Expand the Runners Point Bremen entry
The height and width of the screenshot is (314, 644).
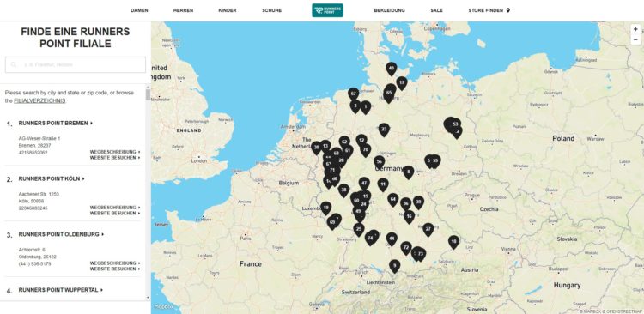[x=56, y=123]
